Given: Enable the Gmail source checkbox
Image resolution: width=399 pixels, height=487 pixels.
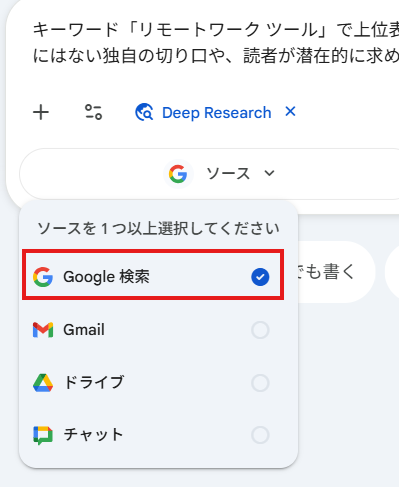Looking at the screenshot, I should point(260,330).
